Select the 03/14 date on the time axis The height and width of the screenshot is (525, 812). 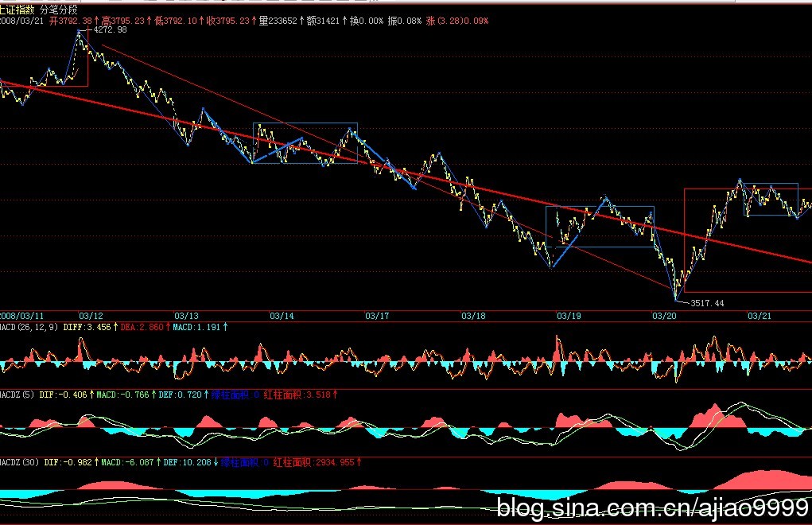click(x=282, y=316)
